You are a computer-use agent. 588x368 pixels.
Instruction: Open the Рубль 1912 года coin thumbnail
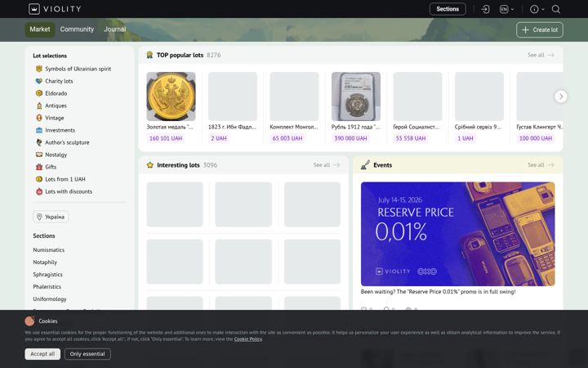[x=356, y=96]
